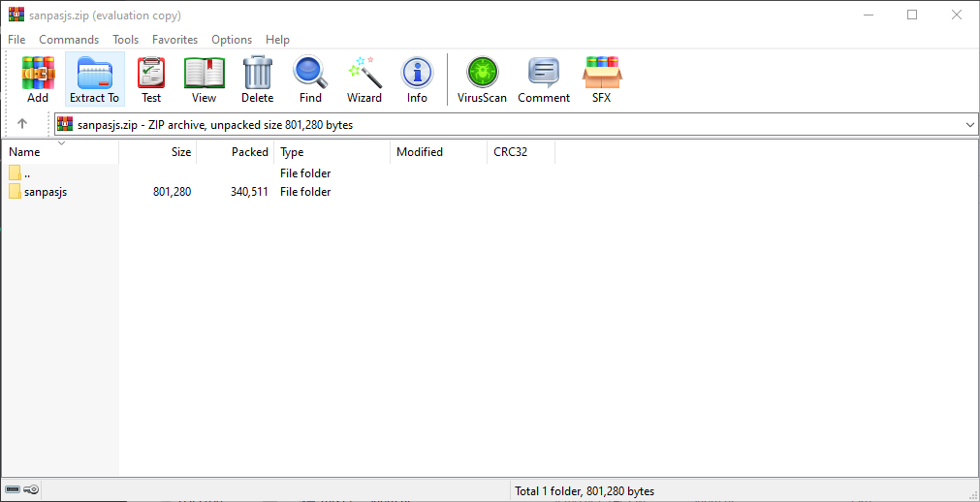Screen dimensions: 980x502
Task: Open the Commands menu
Action: pyautogui.click(x=69, y=40)
